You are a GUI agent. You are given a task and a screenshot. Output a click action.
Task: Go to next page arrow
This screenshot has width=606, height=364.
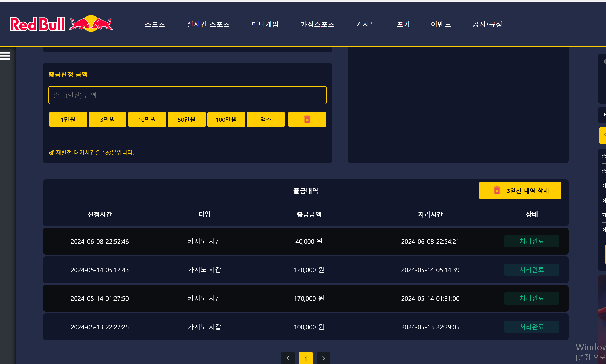coord(323,358)
